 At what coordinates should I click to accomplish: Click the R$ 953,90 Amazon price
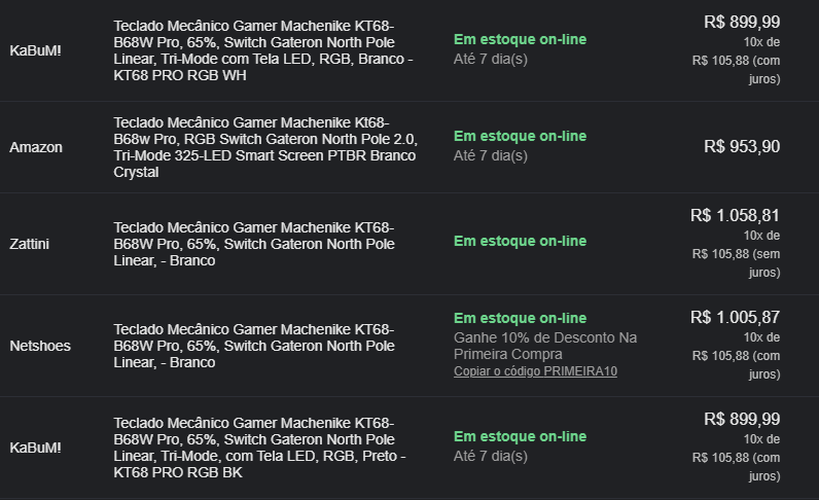coord(742,146)
